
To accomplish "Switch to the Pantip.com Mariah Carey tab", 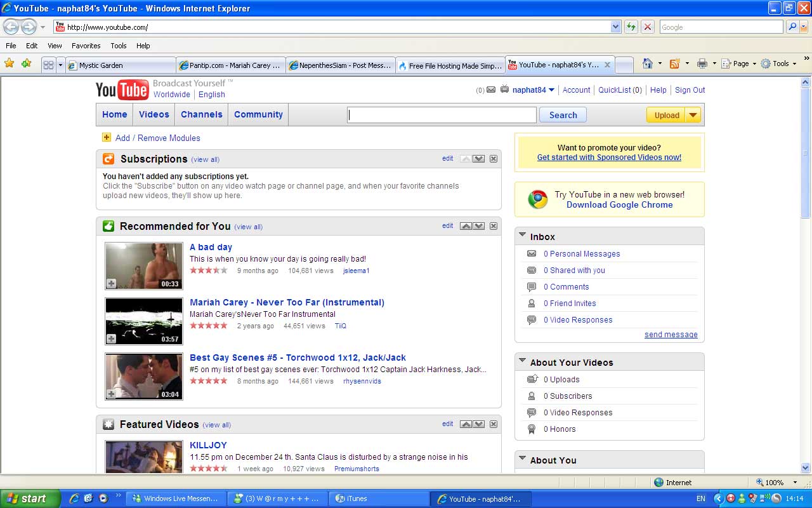I will point(230,65).
